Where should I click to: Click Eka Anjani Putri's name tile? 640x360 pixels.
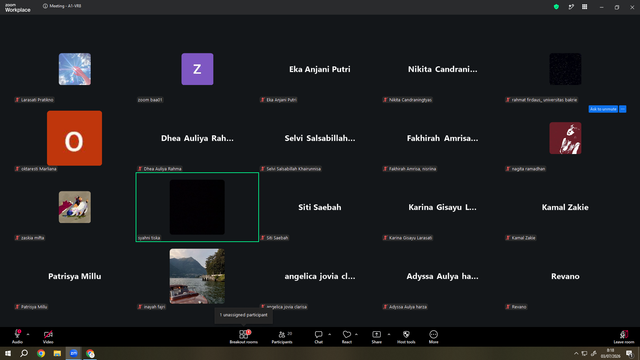click(320, 69)
